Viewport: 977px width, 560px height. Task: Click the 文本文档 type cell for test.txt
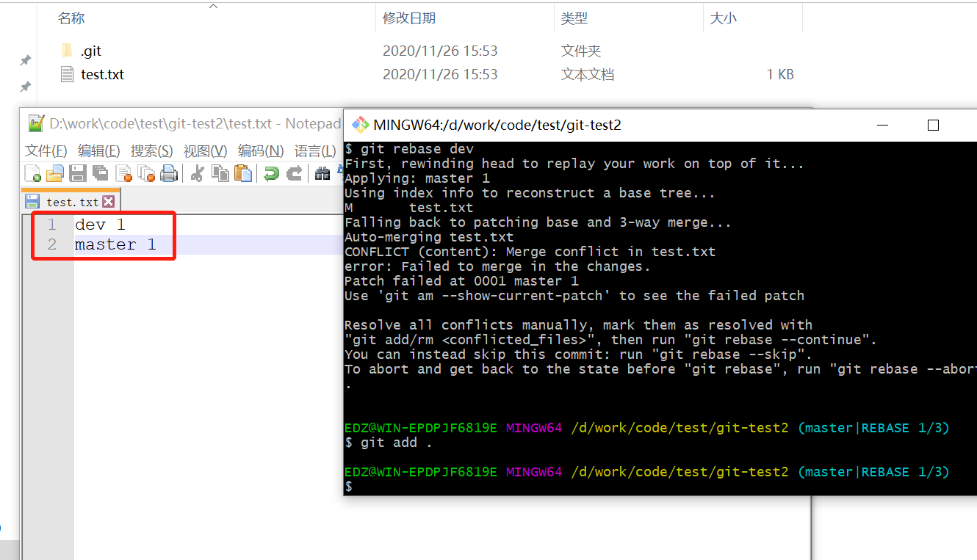[588, 74]
